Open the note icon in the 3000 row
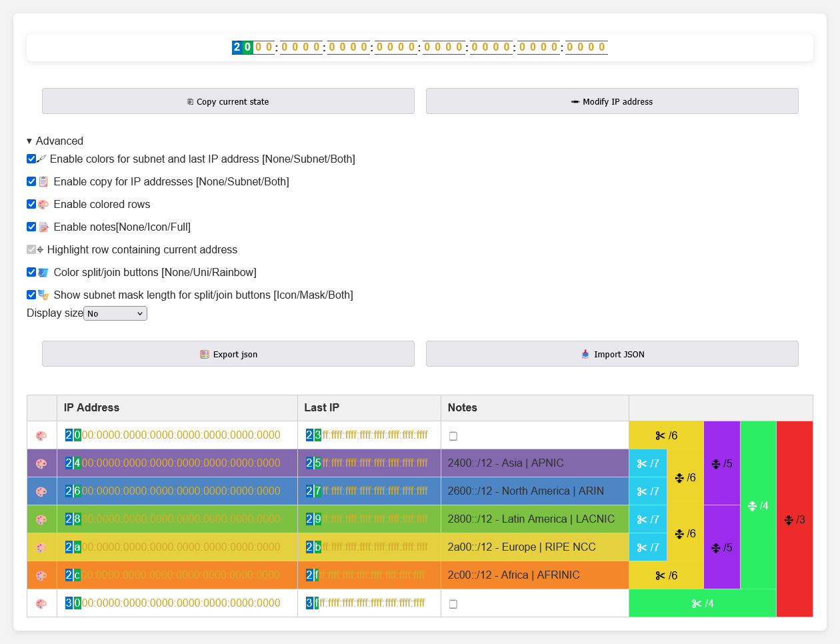This screenshot has height=644, width=840. tap(453, 604)
